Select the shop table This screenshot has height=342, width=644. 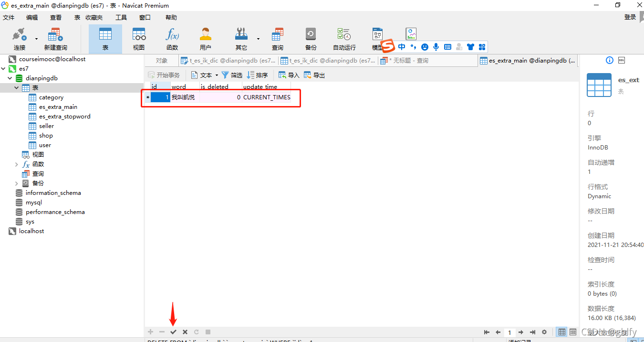click(x=46, y=136)
